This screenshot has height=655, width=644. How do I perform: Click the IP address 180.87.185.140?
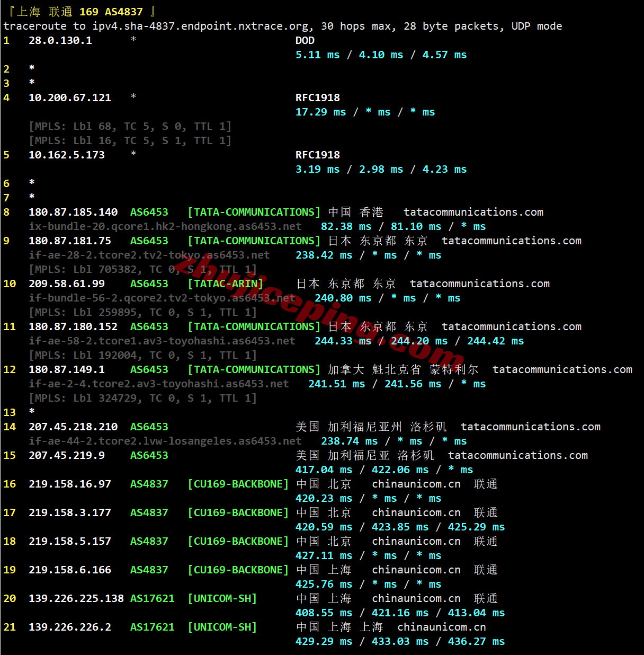pos(73,212)
